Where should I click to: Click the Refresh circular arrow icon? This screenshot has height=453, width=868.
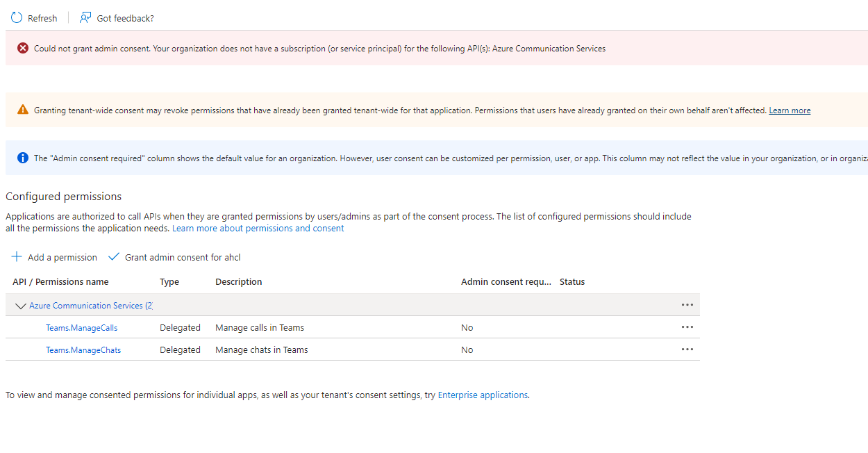click(17, 18)
